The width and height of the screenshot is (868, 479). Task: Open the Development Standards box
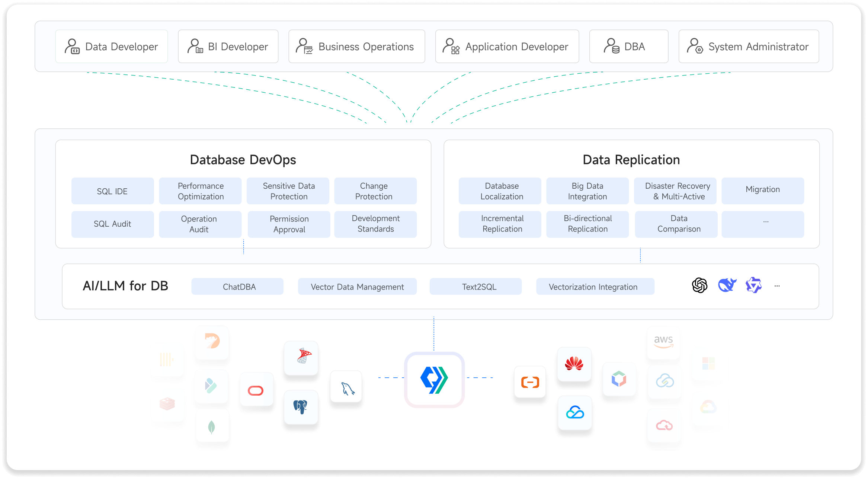pos(375,224)
